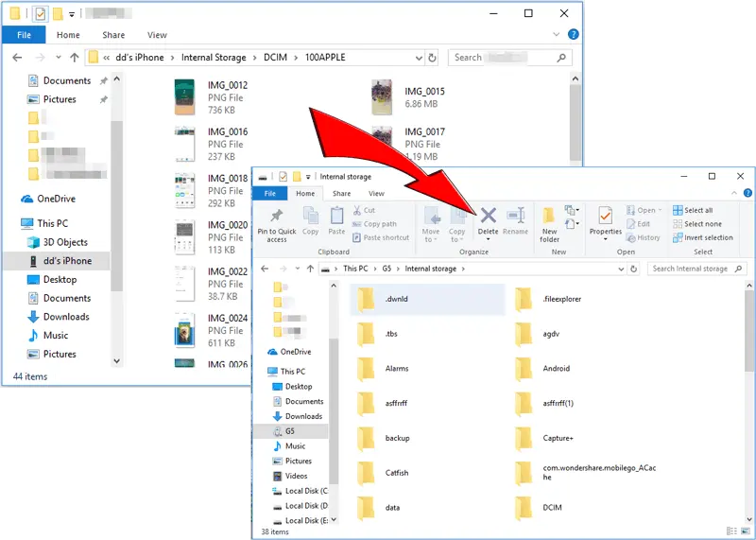
Task: Click Select all in ribbon
Action: pos(693,210)
